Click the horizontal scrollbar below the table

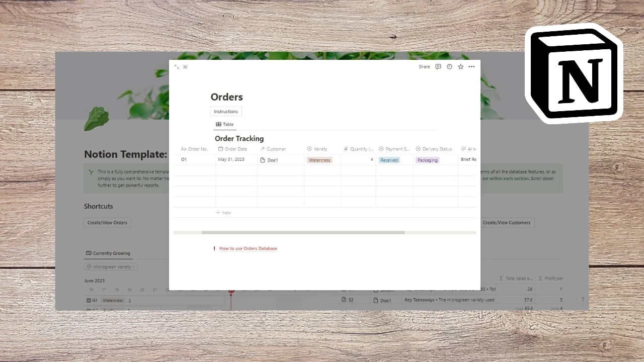pyautogui.click(x=303, y=232)
